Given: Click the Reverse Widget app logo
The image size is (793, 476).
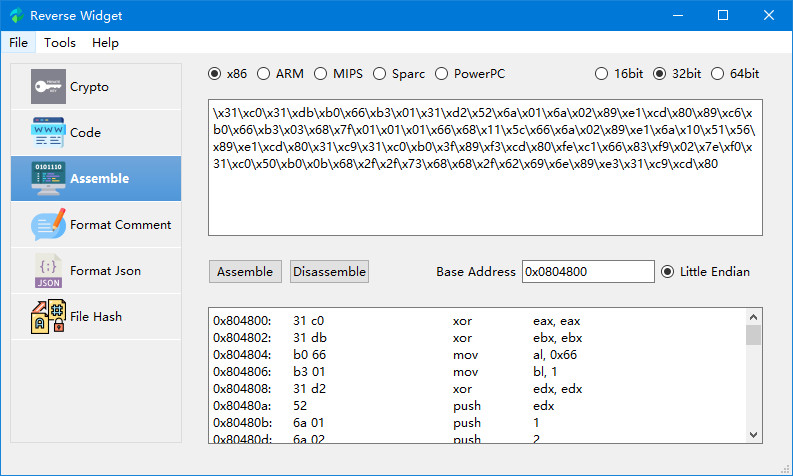Looking at the screenshot, I should (x=17, y=15).
